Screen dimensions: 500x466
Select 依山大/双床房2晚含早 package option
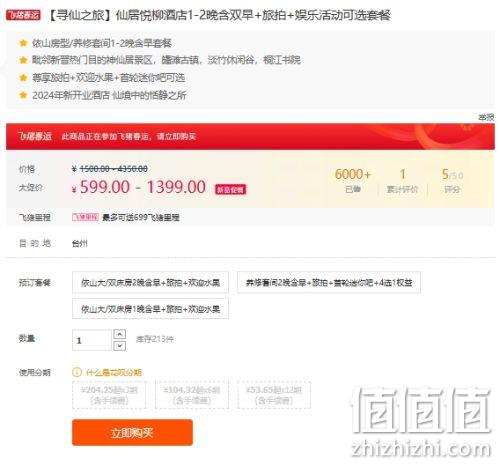click(x=150, y=283)
